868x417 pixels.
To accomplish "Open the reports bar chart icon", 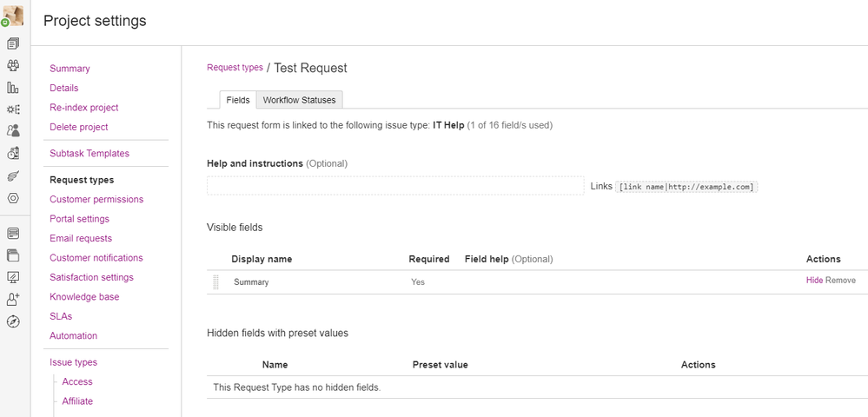I will click(x=13, y=87).
